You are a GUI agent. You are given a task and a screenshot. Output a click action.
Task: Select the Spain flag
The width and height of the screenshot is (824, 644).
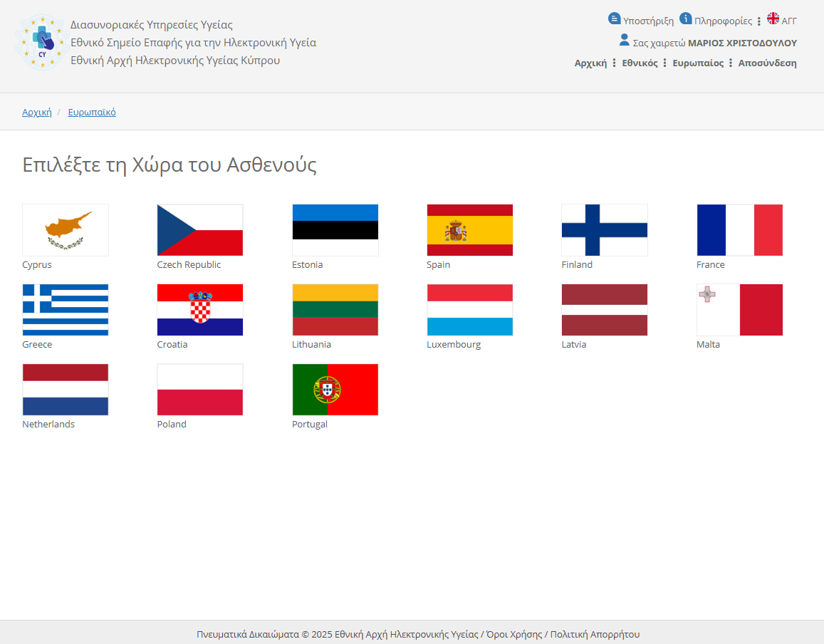click(469, 230)
